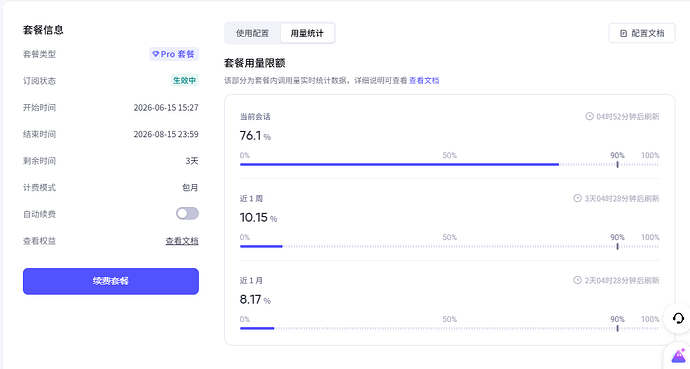Click the 近1月 usage progress bar
Image resolution: width=690 pixels, height=369 pixels.
[x=449, y=328]
